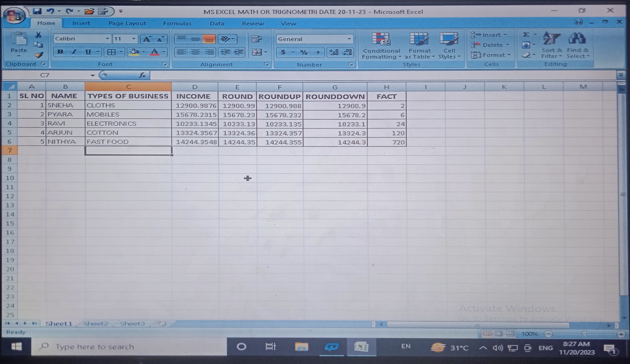Click the AutoSum sigma icon
This screenshot has height=364, width=630.
coord(526,35)
